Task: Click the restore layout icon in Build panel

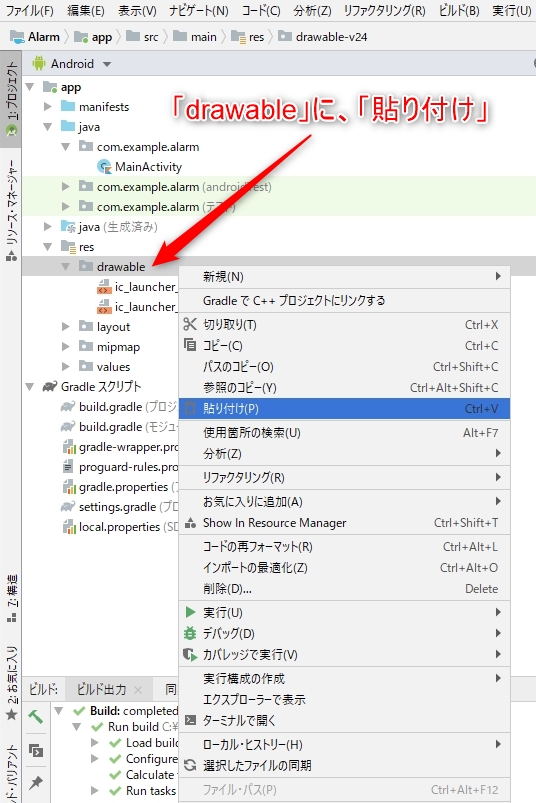Action: point(36,750)
